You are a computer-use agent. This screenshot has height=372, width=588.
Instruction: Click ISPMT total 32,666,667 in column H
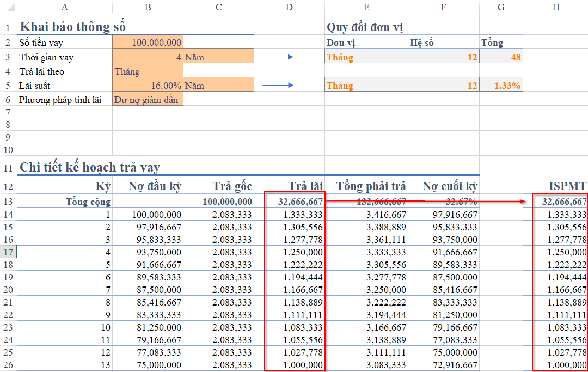click(556, 202)
